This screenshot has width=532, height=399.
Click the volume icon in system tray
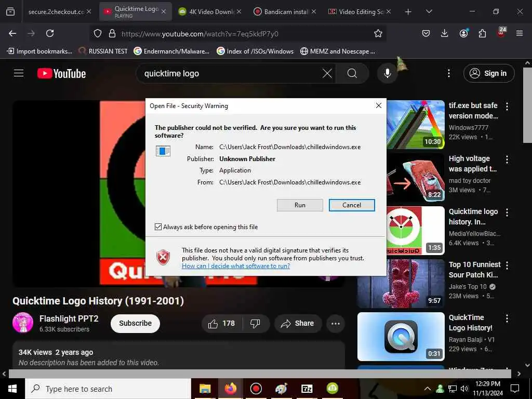tap(464, 389)
